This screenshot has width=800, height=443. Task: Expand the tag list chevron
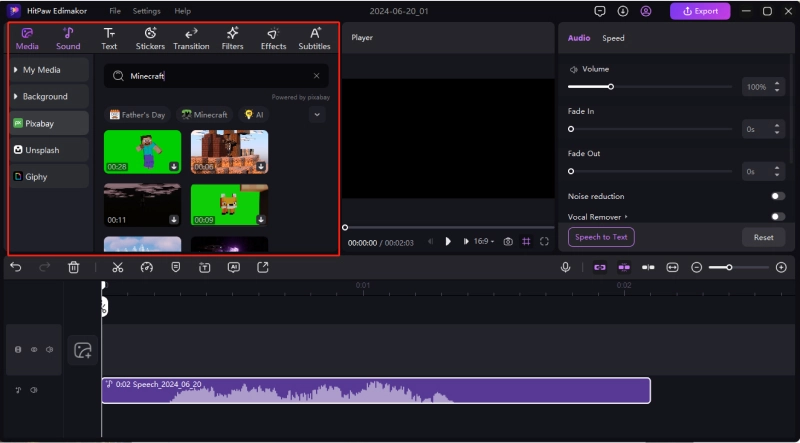point(317,115)
